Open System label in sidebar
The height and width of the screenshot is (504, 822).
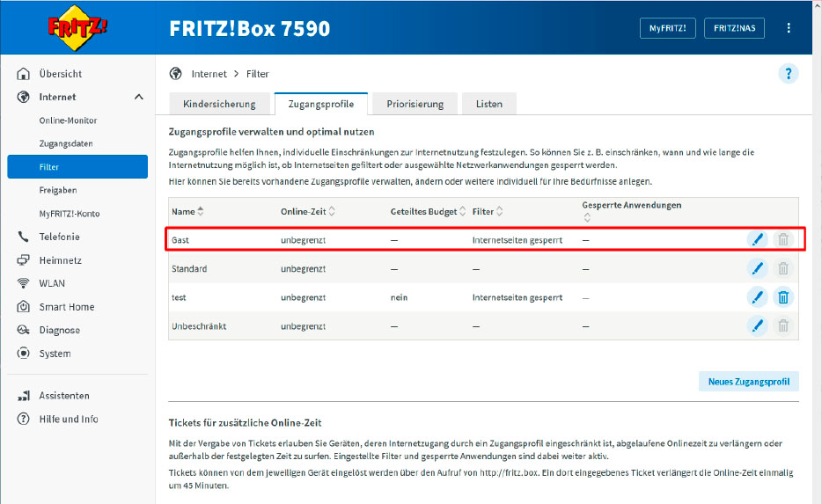click(55, 354)
